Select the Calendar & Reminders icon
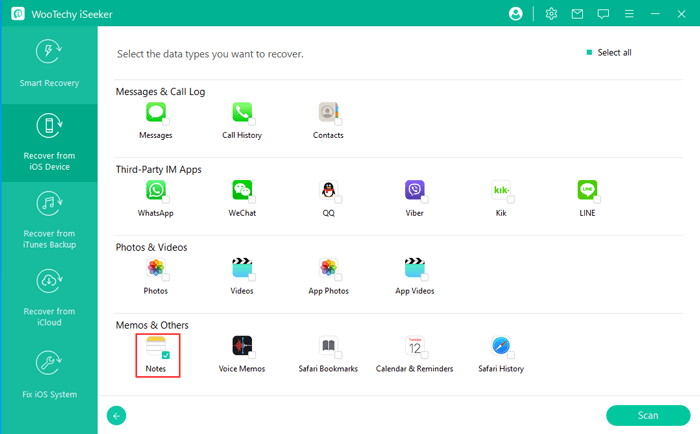Viewport: 700px width, 434px height. [415, 346]
